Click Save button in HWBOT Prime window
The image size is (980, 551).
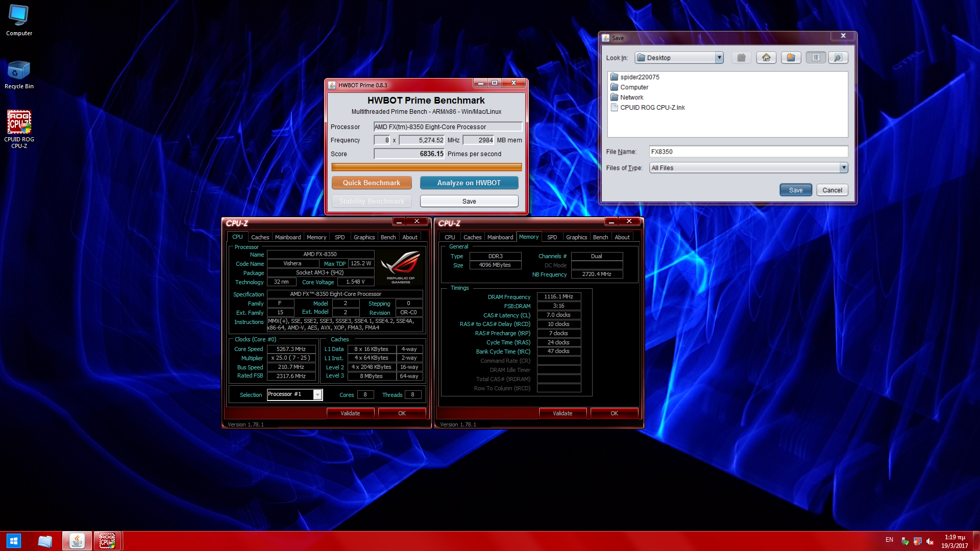pyautogui.click(x=469, y=202)
